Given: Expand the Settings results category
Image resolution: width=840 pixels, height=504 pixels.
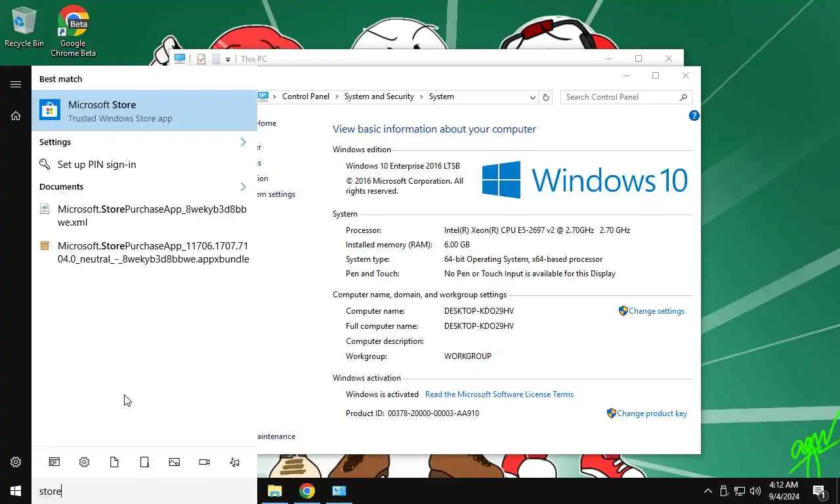Looking at the screenshot, I should [x=243, y=142].
